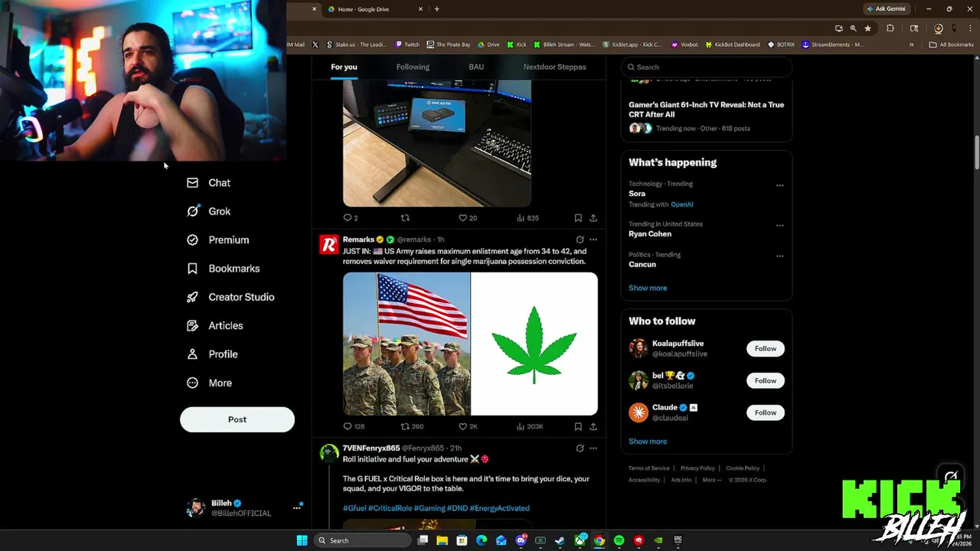The width and height of the screenshot is (980, 551).
Task: Bookmark the Remarks army post
Action: click(578, 426)
